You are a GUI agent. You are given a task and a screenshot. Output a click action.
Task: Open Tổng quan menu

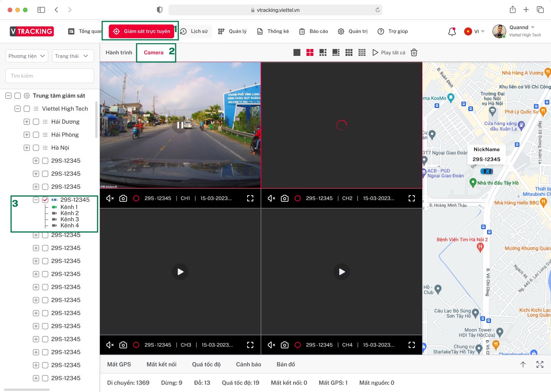(85, 31)
